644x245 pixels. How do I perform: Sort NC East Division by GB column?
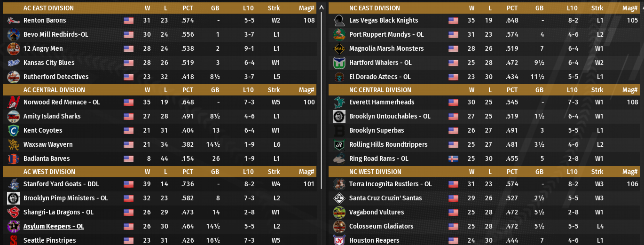tap(539, 8)
